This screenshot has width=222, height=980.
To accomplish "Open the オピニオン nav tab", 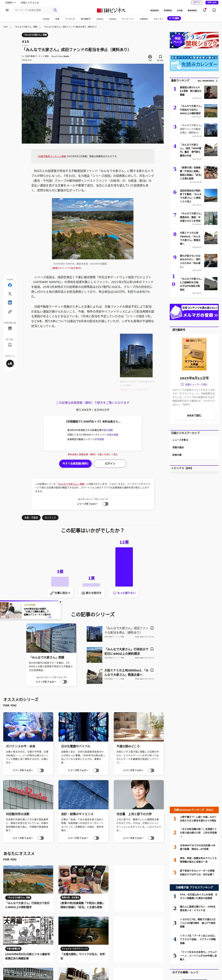I will click(158, 19).
